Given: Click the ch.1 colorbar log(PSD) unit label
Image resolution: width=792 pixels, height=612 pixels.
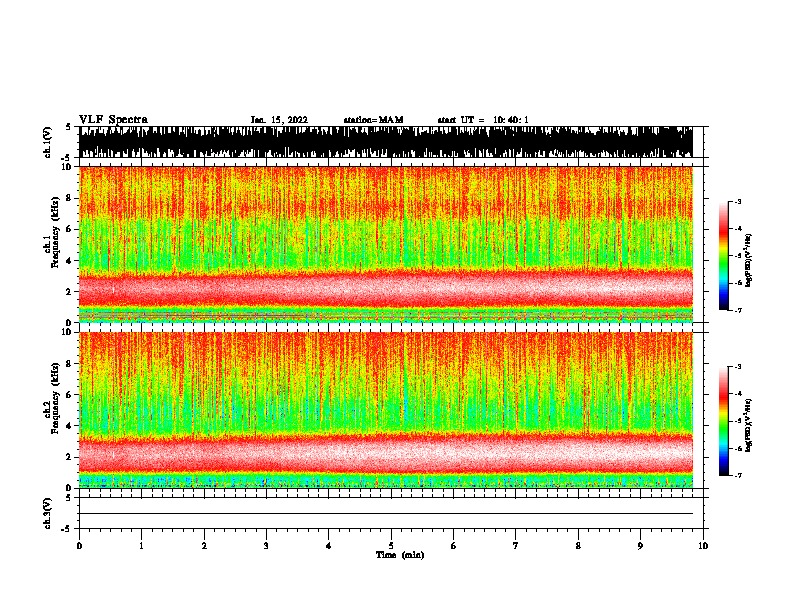Looking at the screenshot, I should (x=749, y=261).
